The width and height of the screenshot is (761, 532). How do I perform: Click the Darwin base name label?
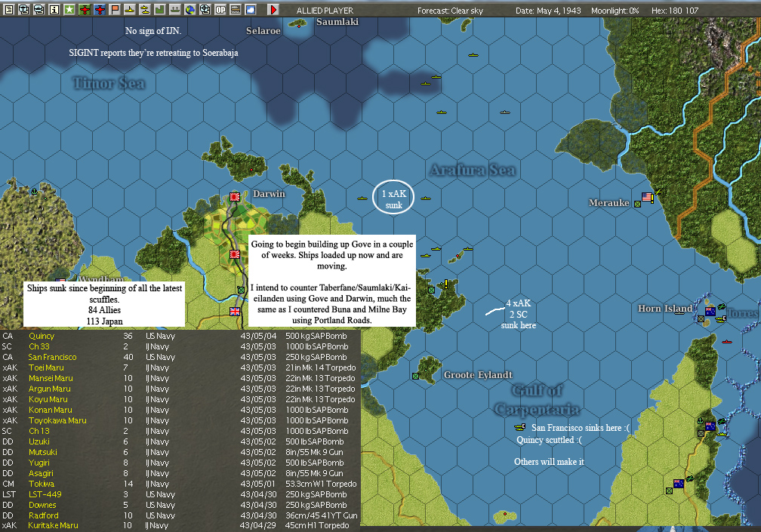(x=269, y=193)
